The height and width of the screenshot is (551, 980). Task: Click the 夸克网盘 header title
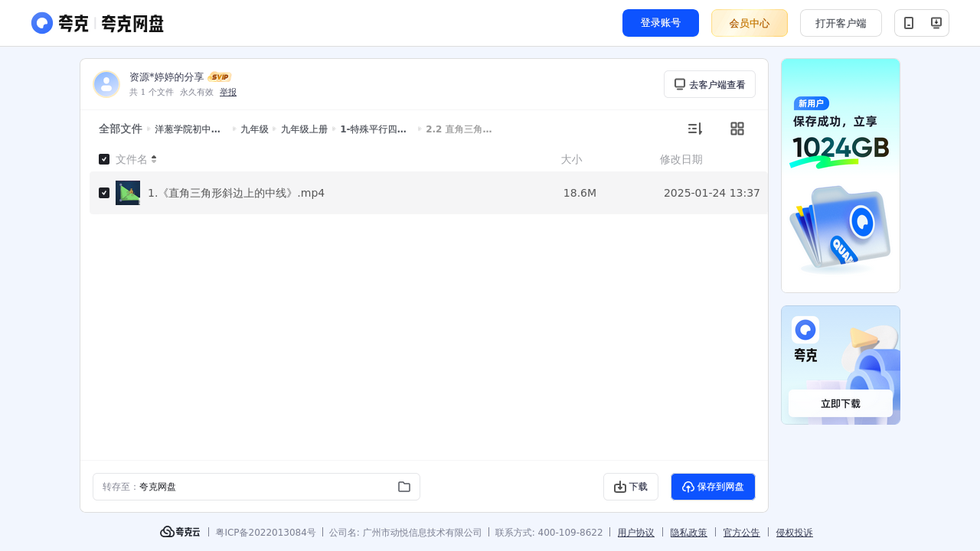[132, 23]
